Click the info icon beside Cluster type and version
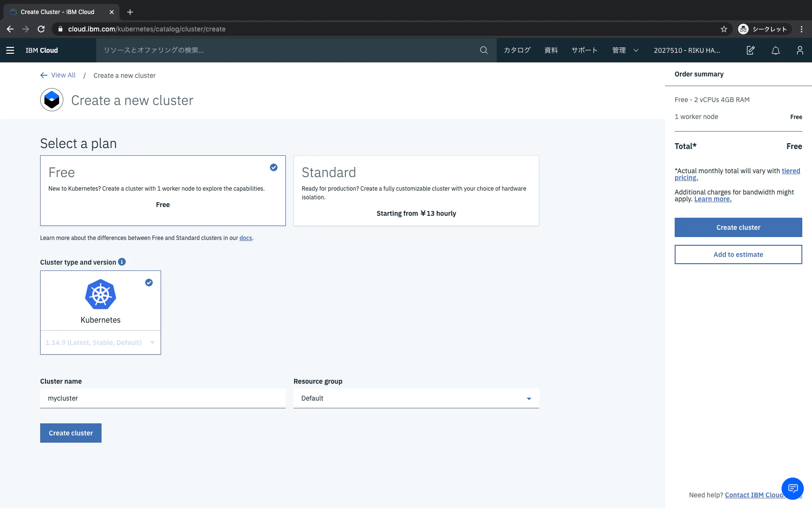 122,262
